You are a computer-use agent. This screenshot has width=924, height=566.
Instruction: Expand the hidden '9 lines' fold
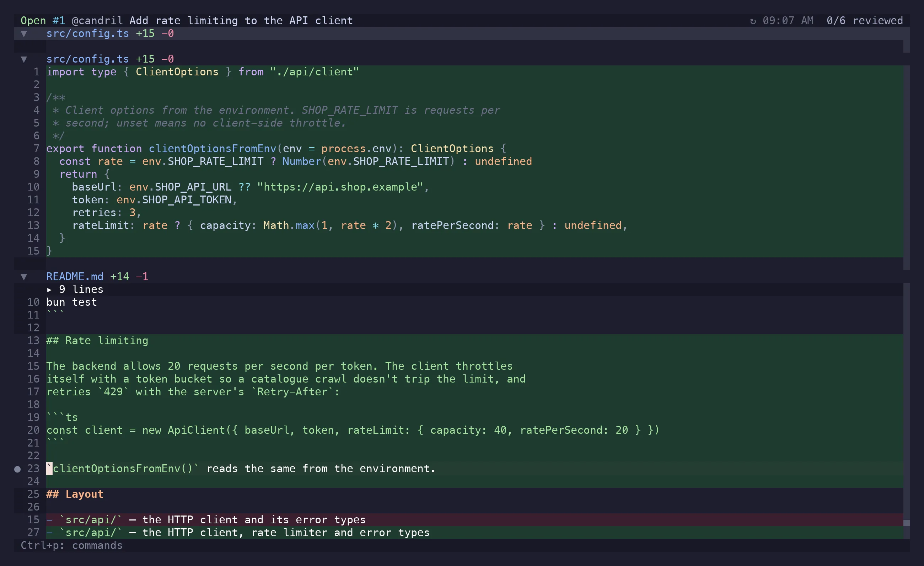[x=75, y=289]
